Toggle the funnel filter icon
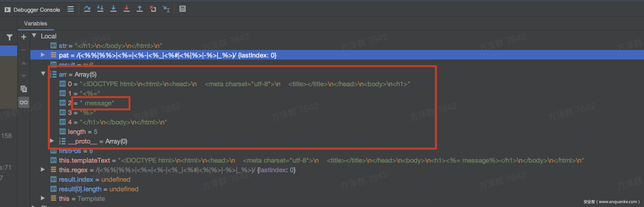 10,37
